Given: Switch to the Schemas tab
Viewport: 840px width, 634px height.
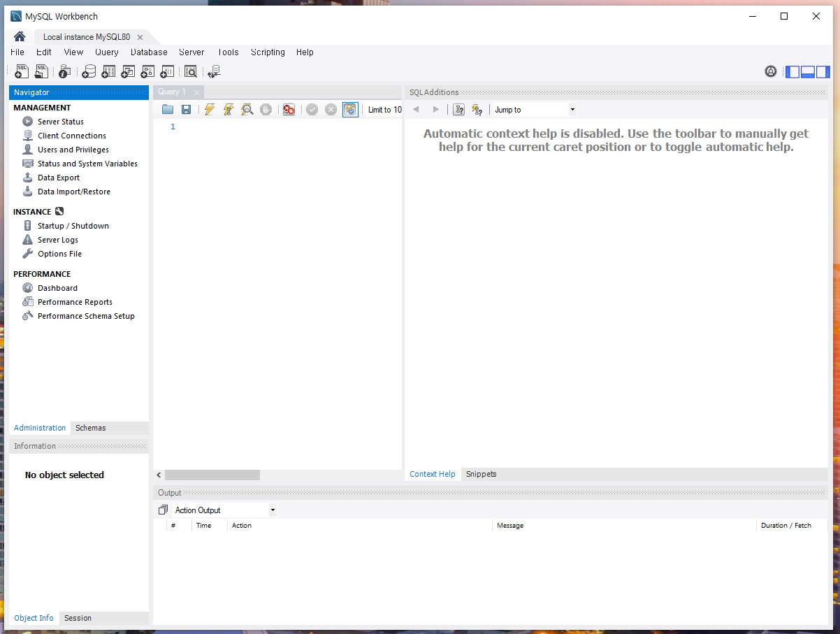Looking at the screenshot, I should (91, 428).
